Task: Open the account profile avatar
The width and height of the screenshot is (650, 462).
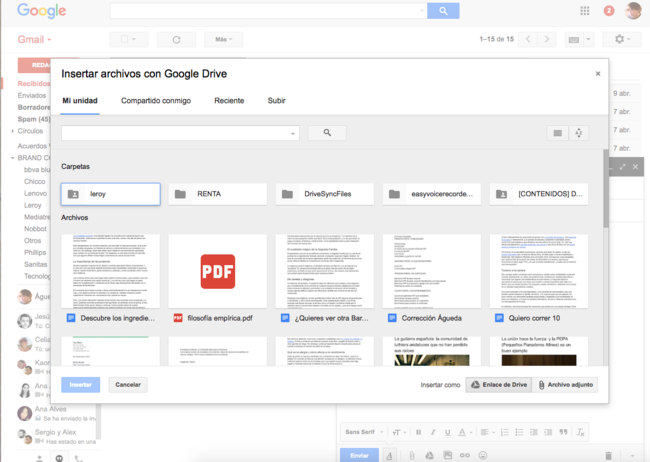Action: [x=633, y=11]
